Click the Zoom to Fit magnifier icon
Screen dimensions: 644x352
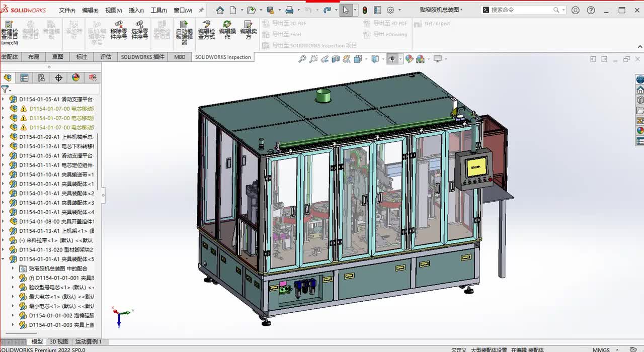[x=302, y=59]
